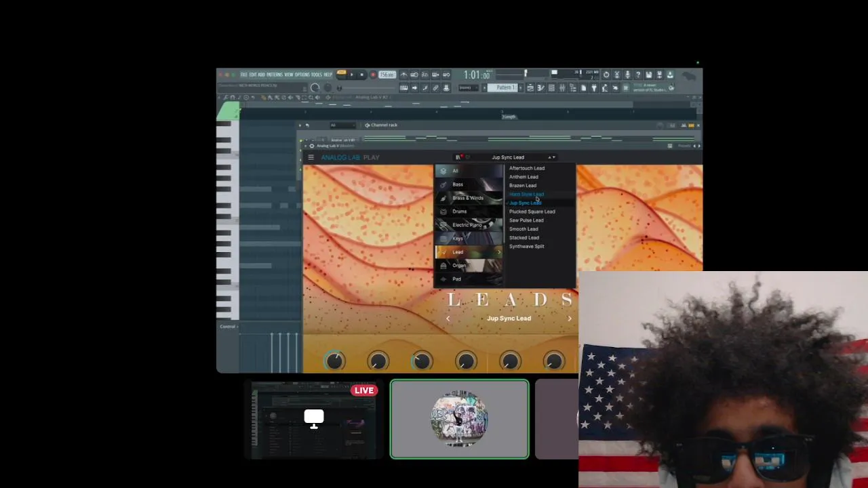Click preset up/down arrows in header
868x488 pixels.
(x=552, y=157)
